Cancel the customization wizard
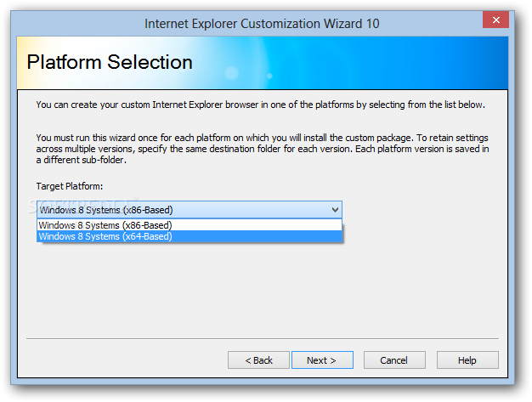The image size is (532, 402). pos(394,360)
